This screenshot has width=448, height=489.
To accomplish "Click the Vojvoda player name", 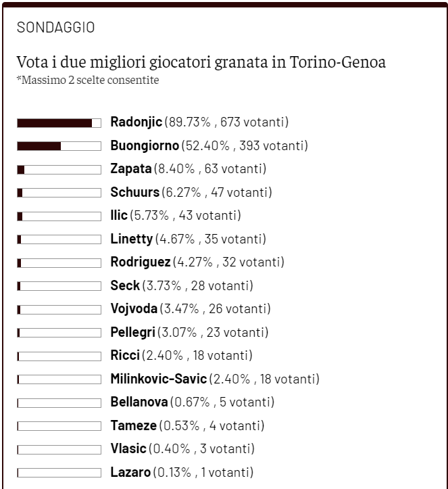I will click(134, 309).
